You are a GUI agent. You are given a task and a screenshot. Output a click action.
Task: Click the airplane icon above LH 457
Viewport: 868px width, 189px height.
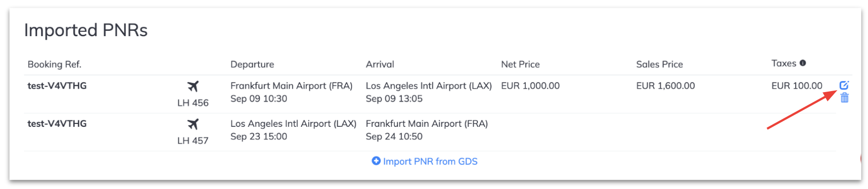click(193, 124)
